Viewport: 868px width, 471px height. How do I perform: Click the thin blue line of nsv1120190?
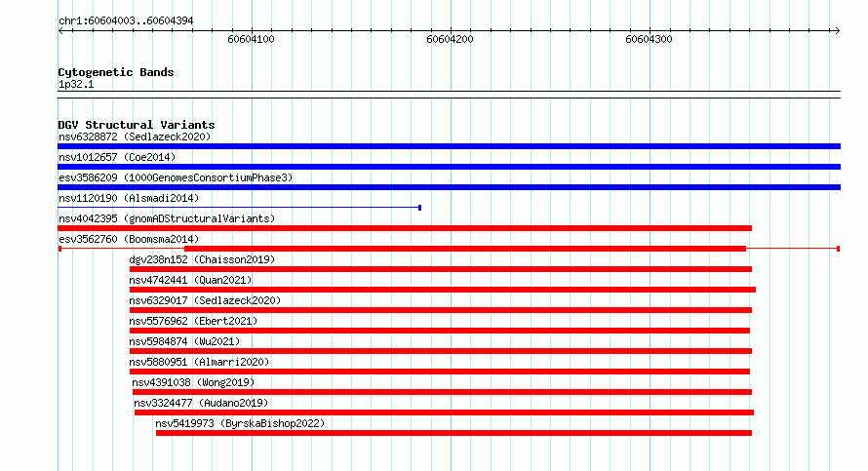click(238, 208)
